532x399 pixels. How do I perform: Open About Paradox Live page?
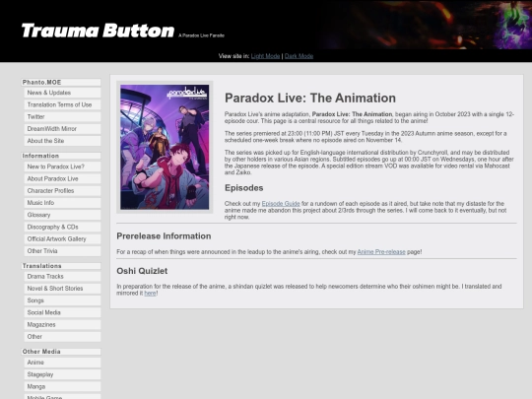tap(62, 178)
